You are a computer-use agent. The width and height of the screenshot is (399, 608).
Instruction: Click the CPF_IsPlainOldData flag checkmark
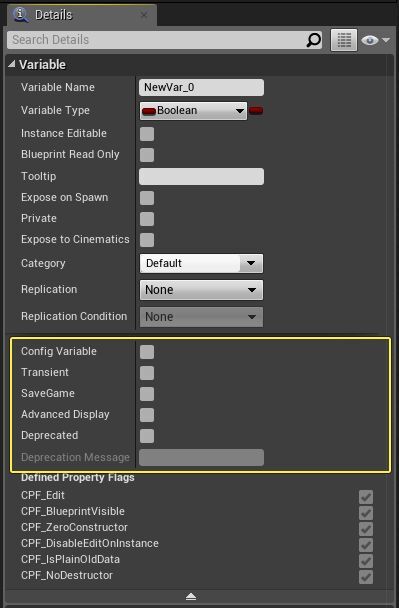(x=366, y=561)
